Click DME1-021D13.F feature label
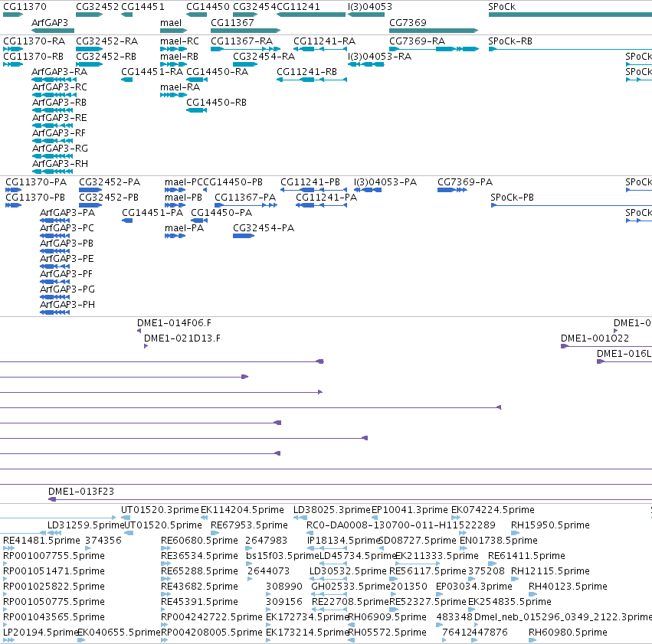Viewport: 652px width, 644px height. pyautogui.click(x=182, y=338)
